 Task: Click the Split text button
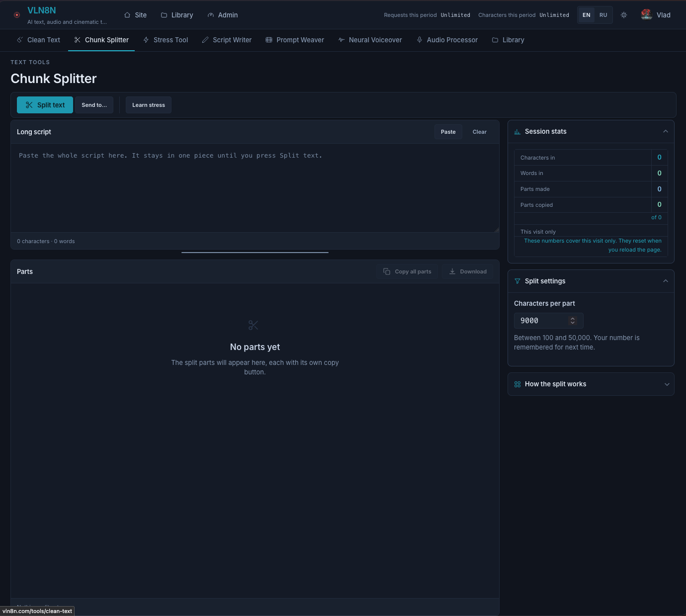coord(45,105)
